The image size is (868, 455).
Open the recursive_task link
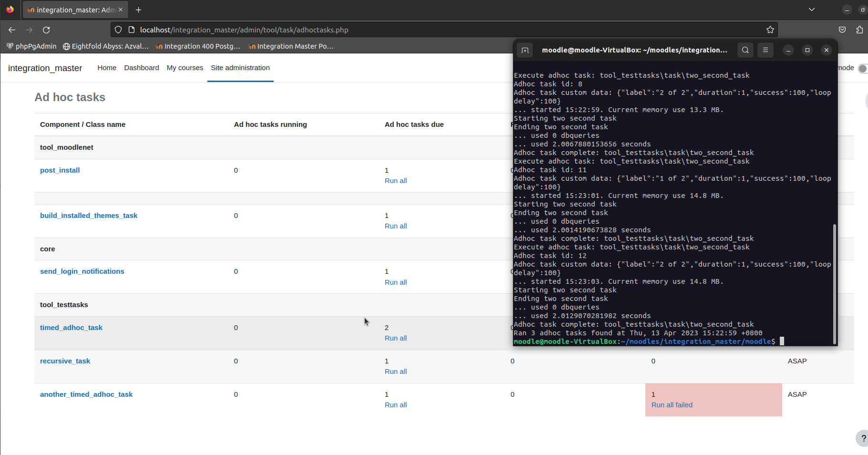point(65,361)
